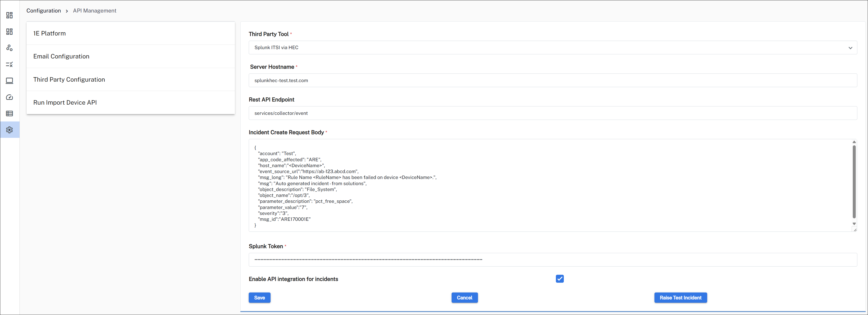Open the second dashboard grid icon
Image resolution: width=868 pixels, height=315 pixels.
10,31
